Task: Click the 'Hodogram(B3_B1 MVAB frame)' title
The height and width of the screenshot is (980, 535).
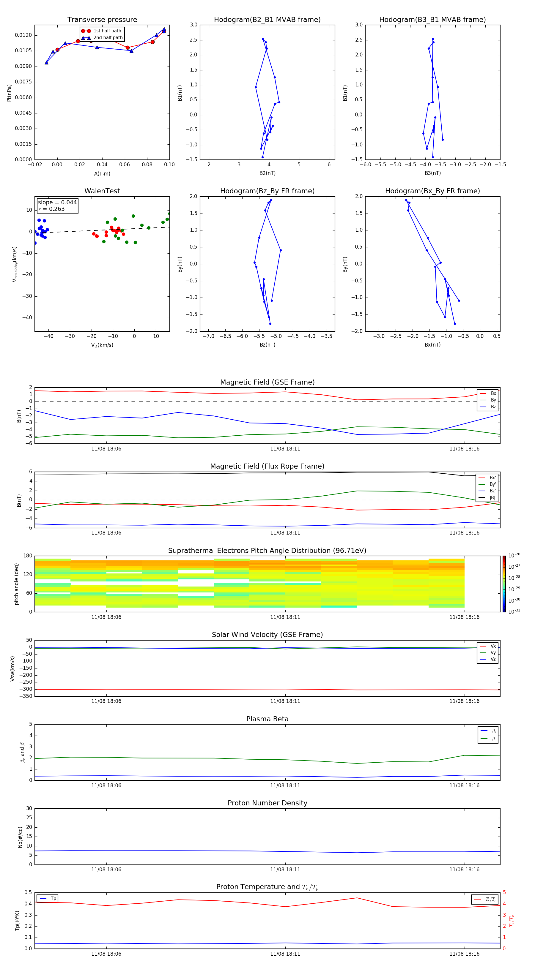Action: click(432, 19)
